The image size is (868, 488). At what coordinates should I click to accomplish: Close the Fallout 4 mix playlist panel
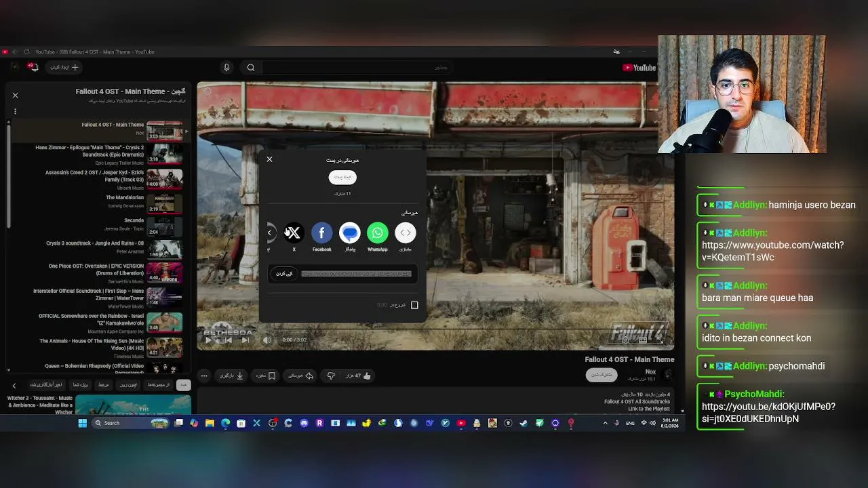(x=15, y=96)
